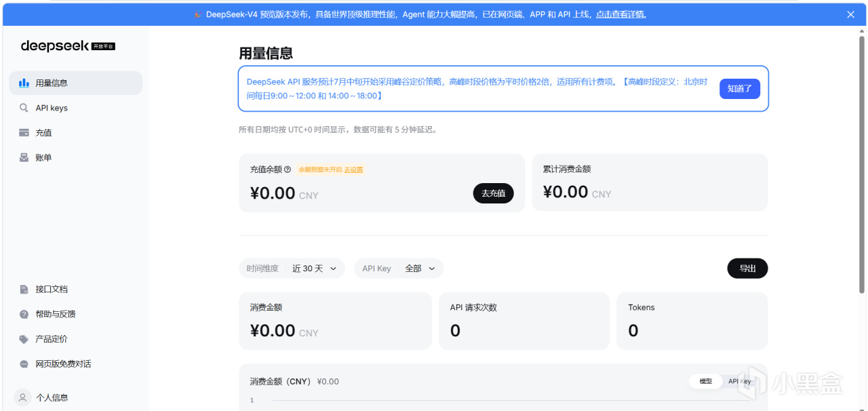This screenshot has width=868, height=411.
Task: Close the DeepSeek-V4 announcement banner
Action: pyautogui.click(x=851, y=14)
